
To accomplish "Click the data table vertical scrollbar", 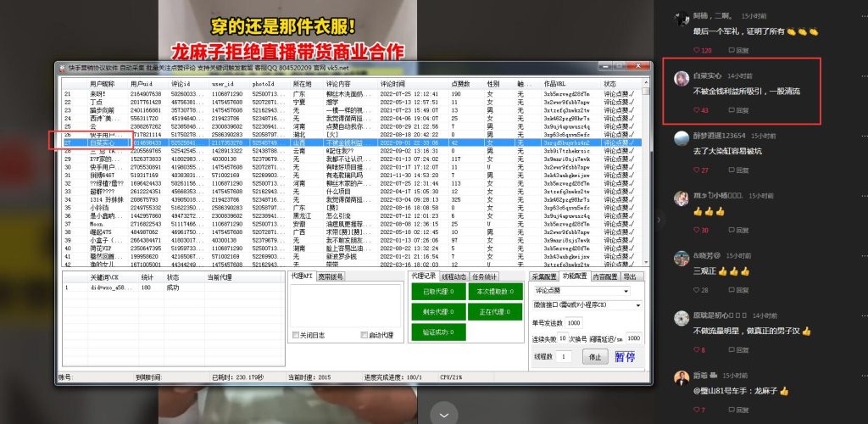I will click(x=645, y=173).
